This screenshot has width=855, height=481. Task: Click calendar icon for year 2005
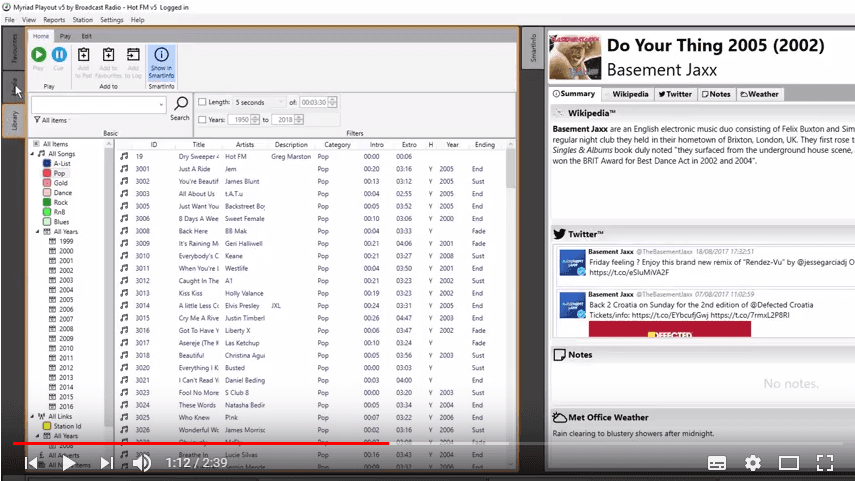pyautogui.click(x=52, y=299)
